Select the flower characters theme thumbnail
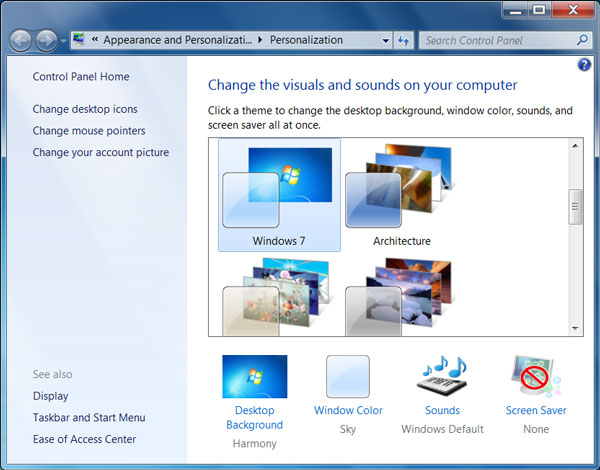600x470 pixels. [x=276, y=297]
